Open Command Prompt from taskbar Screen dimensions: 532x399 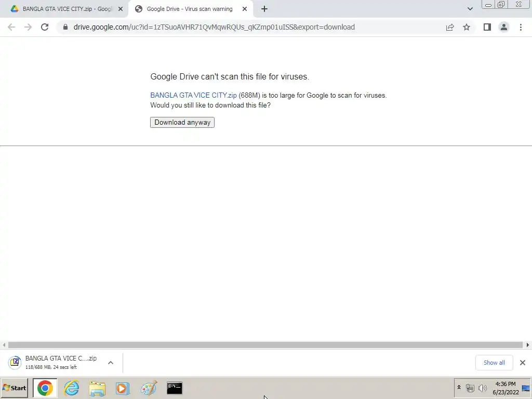pyautogui.click(x=175, y=388)
